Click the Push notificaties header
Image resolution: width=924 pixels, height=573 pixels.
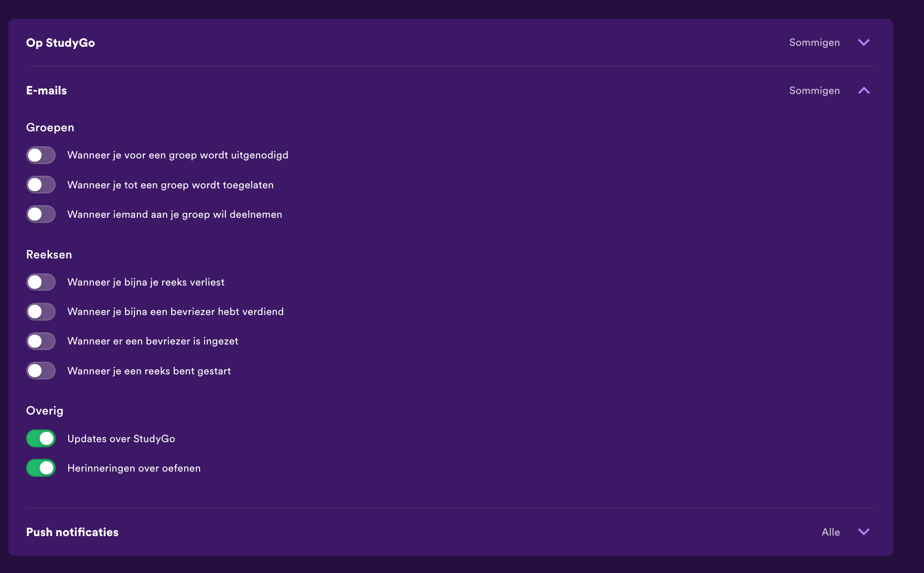(x=72, y=532)
